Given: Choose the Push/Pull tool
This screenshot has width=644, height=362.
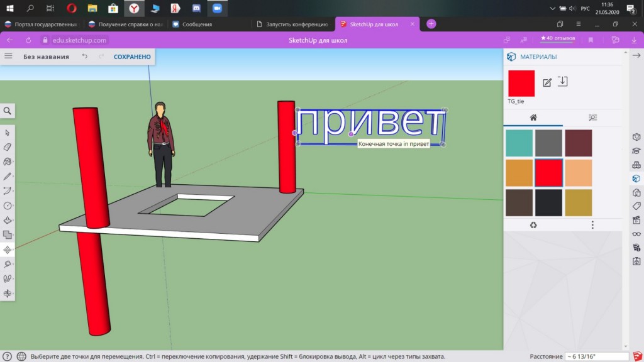Looking at the screenshot, I should click(8, 221).
